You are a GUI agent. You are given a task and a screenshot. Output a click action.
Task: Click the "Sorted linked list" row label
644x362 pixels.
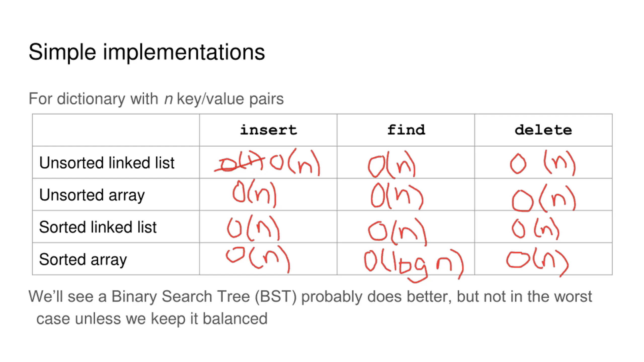pos(98,227)
